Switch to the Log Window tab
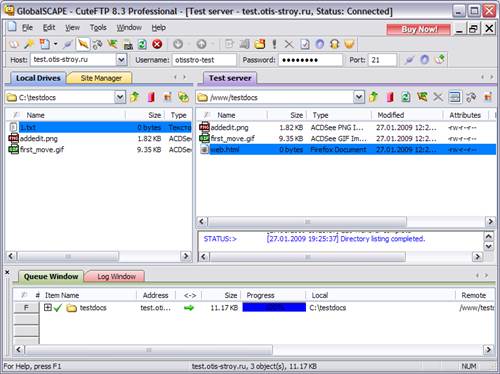This screenshot has height=374, width=500. [x=115, y=277]
